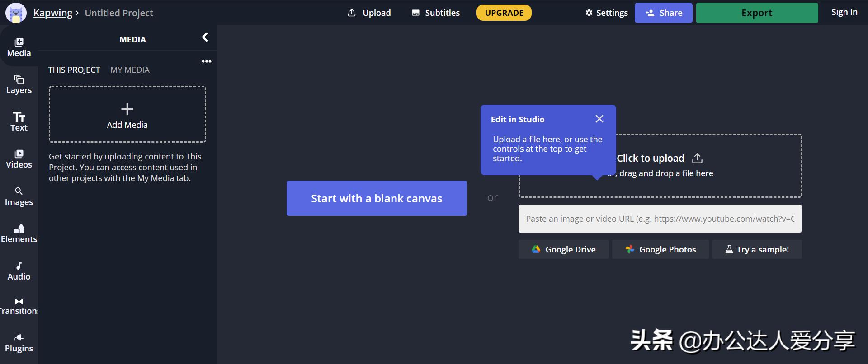Viewport: 868px width, 364px height.
Task: Open Settings from the top bar
Action: pyautogui.click(x=606, y=13)
